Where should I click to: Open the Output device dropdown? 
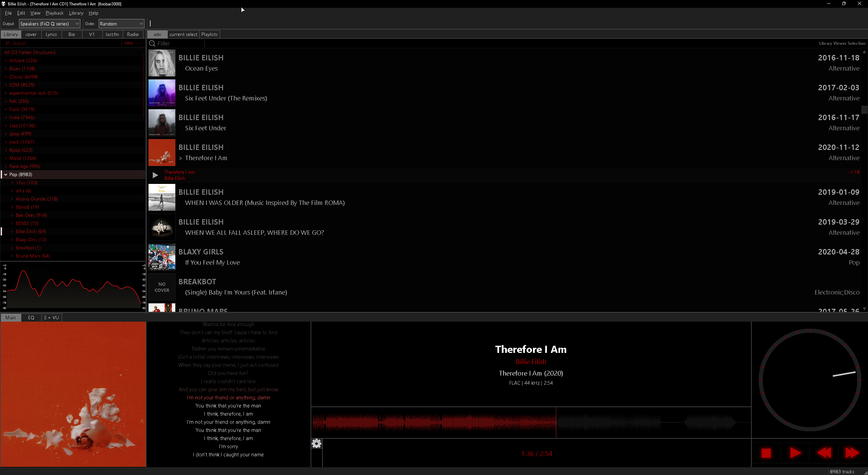(x=50, y=24)
